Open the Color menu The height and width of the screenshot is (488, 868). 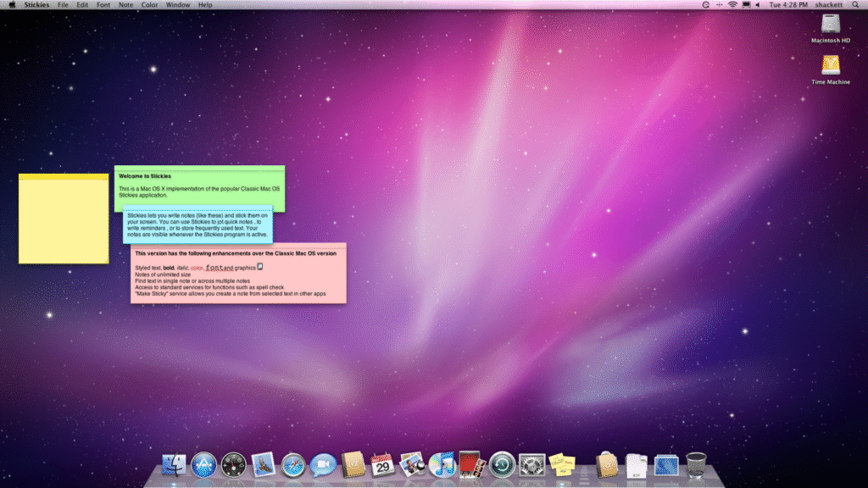pos(149,4)
